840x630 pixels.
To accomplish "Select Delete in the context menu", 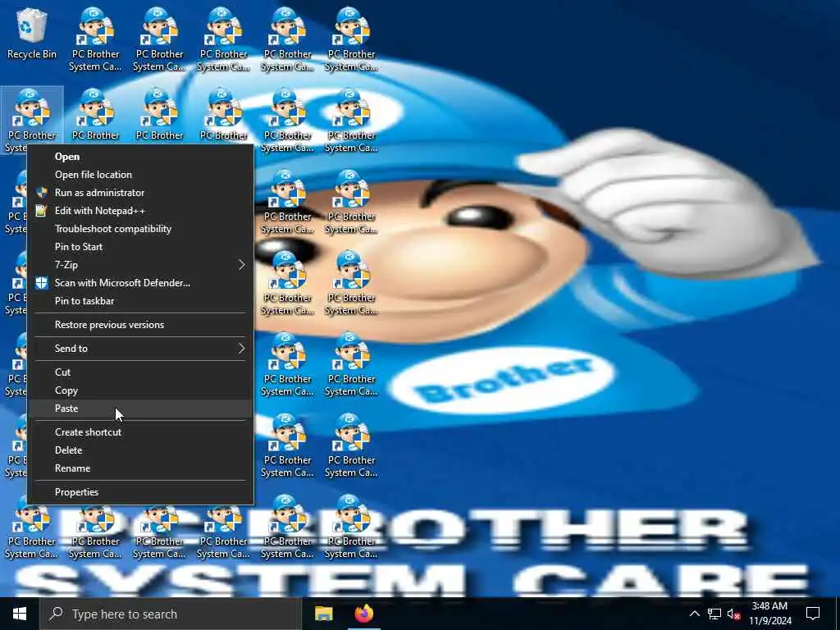I will 139,450.
